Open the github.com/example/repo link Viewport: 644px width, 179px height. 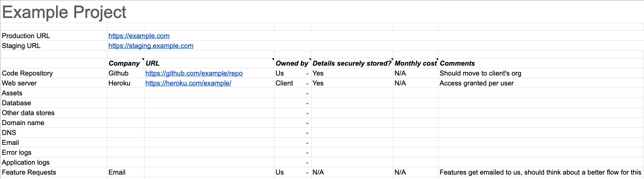click(194, 73)
